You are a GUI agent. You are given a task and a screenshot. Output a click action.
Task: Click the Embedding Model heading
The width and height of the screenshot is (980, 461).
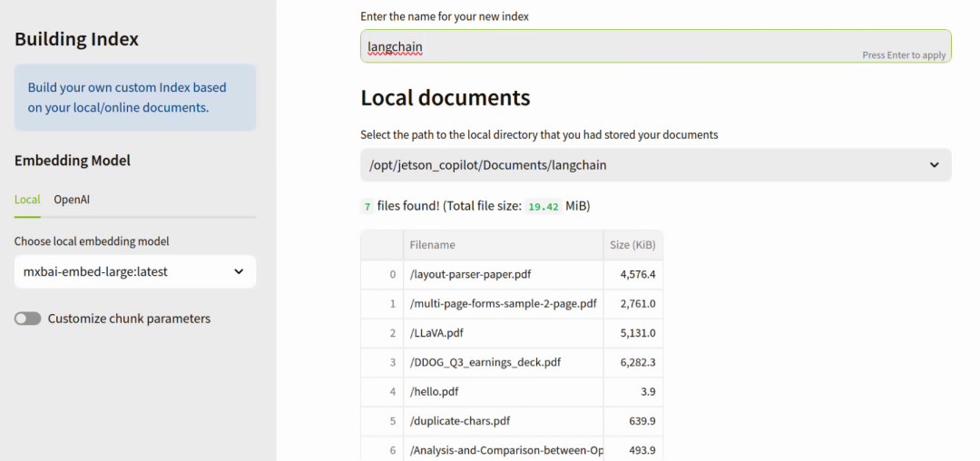[x=73, y=161]
